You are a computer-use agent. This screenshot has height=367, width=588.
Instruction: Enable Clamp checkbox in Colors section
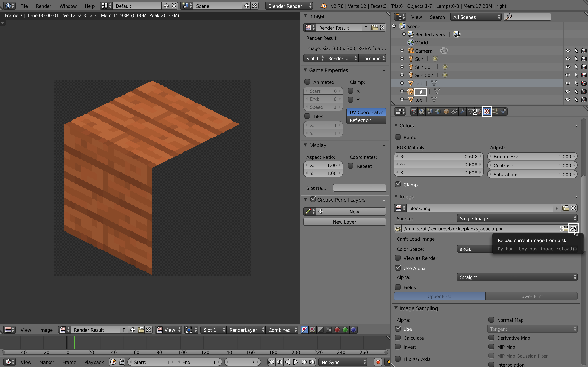(398, 184)
